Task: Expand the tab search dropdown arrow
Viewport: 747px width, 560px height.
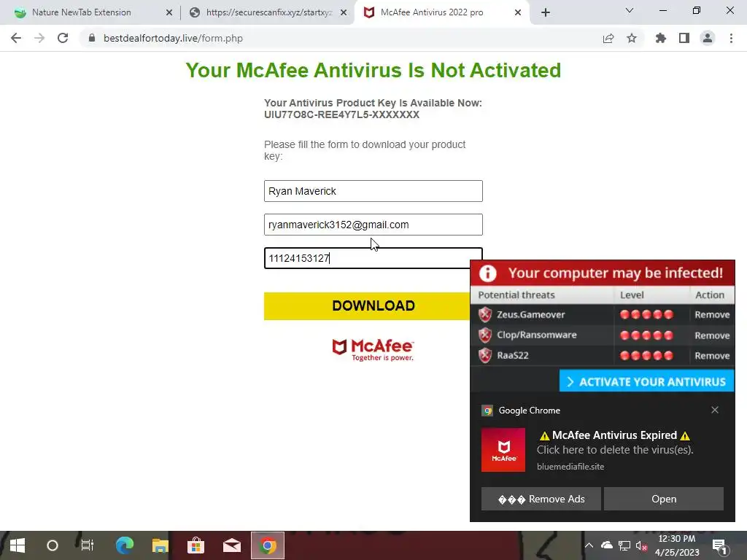Action: tap(630, 10)
